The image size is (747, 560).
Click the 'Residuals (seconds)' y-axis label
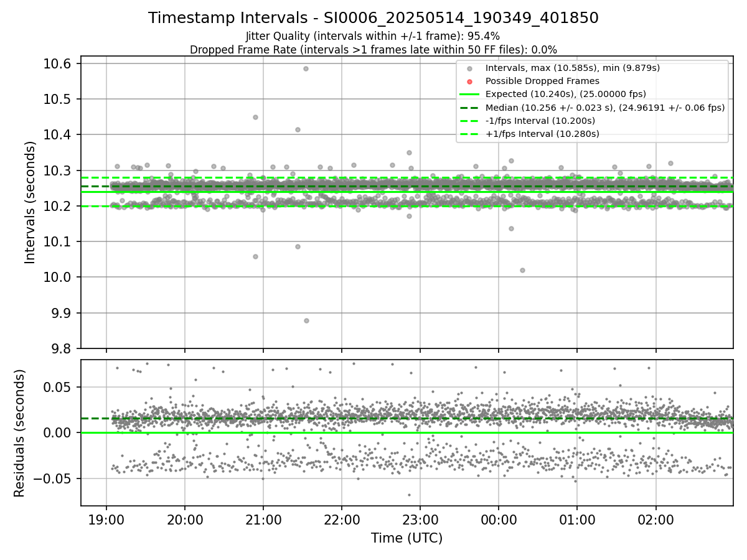coord(19,433)
